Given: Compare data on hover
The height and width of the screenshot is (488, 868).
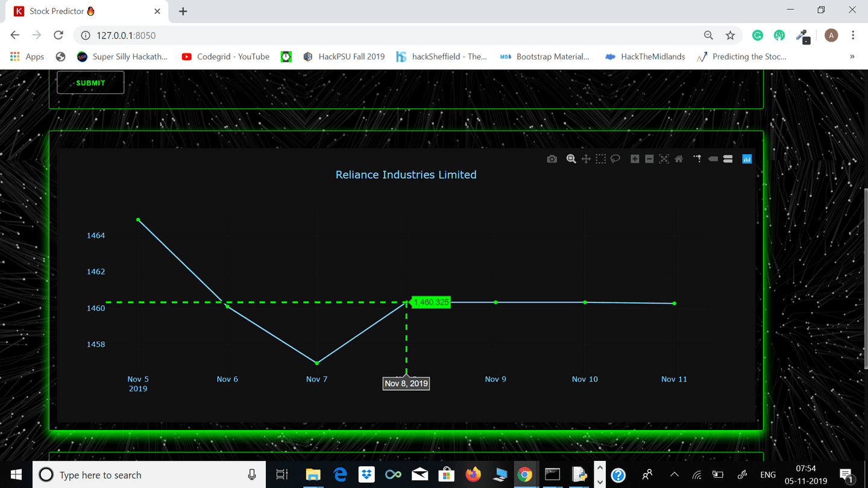Looking at the screenshot, I should 728,159.
